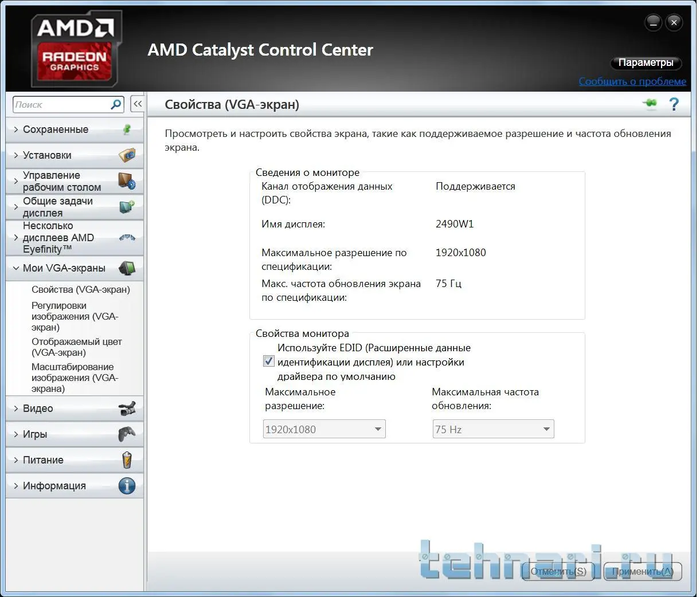Click the Отменить button
The width and height of the screenshot is (700, 597).
point(559,571)
